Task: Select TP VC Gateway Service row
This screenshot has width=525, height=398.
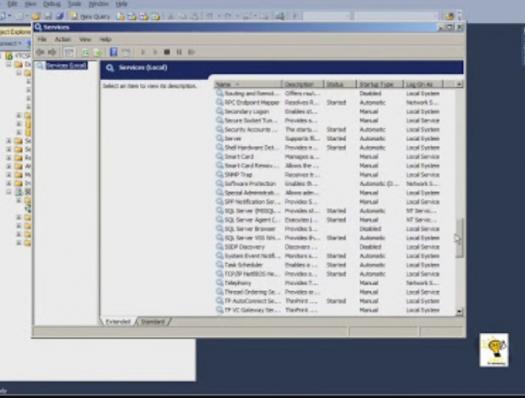Action: tap(328, 310)
